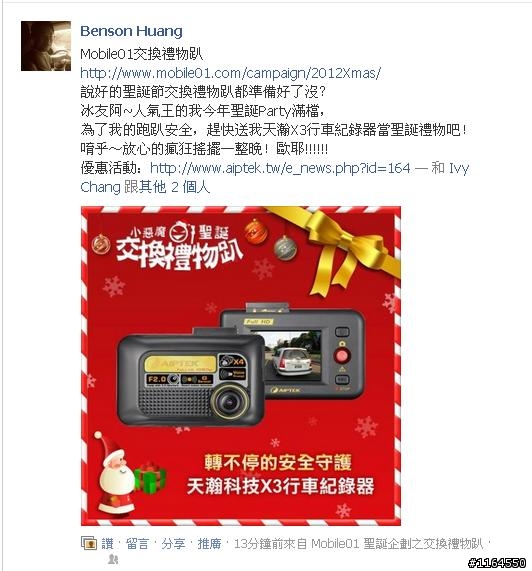The height and width of the screenshot is (571, 532).
Task: Click the tagged Ivy Chang name
Action: coord(275,178)
